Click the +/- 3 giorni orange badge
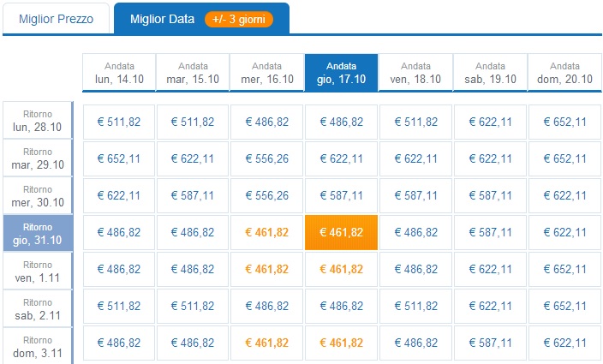 [239, 19]
